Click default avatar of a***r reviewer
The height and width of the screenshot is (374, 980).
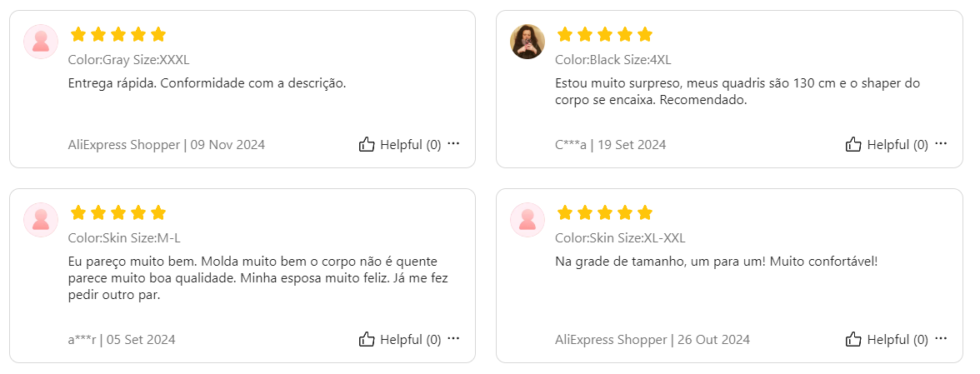pos(41,221)
